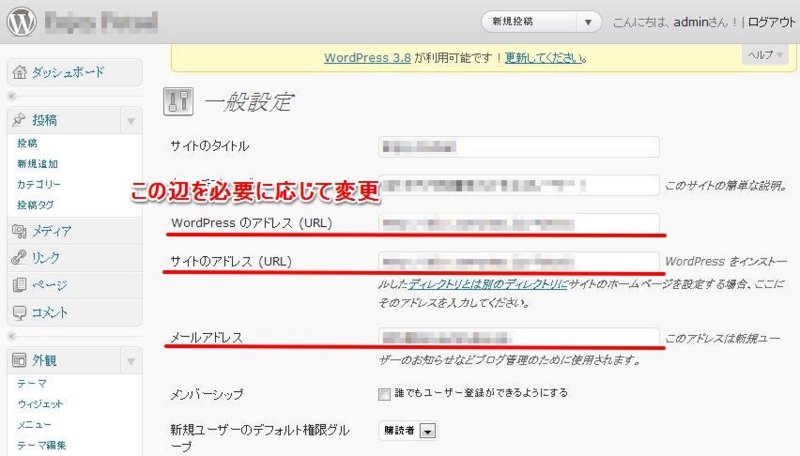This screenshot has width=800, height=456.
Task: Click the サイトのタイトル input field
Action: click(518, 147)
